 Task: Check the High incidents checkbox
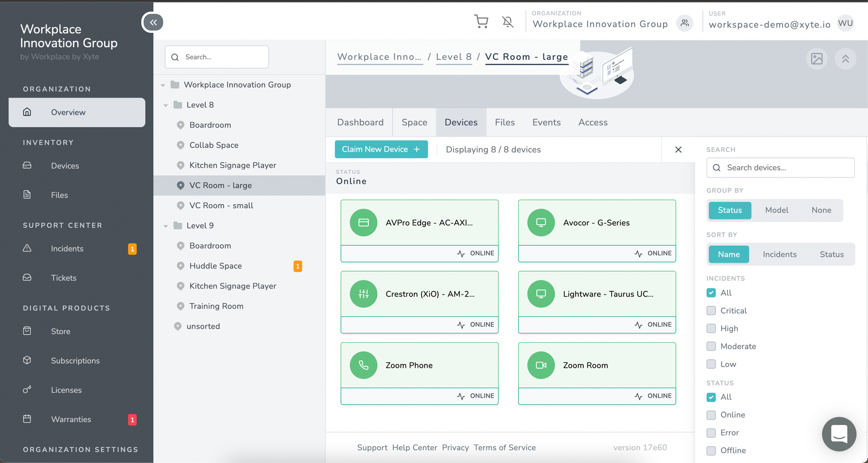pos(711,328)
